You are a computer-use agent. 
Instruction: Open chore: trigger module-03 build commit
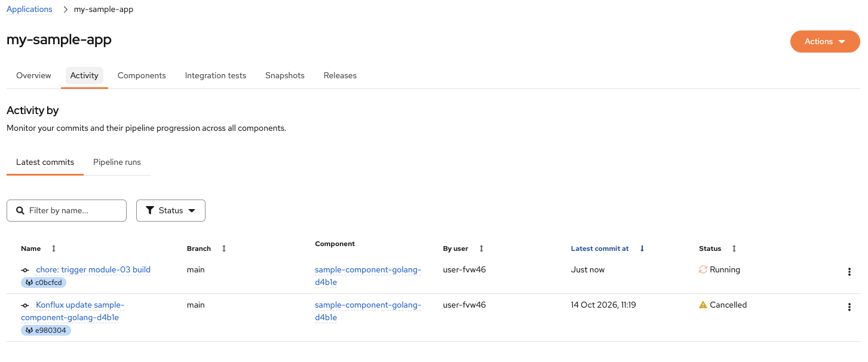click(x=93, y=270)
